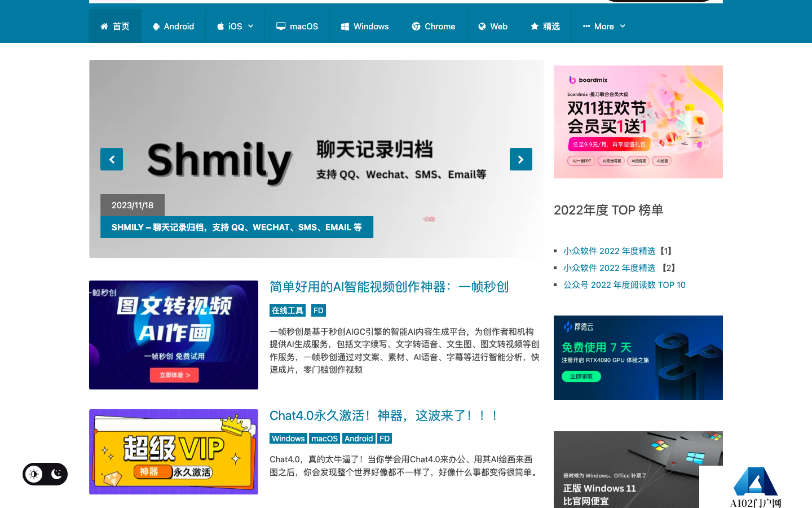Switch to dark mode moon icon
Viewport: 812px width, 508px height.
click(56, 474)
